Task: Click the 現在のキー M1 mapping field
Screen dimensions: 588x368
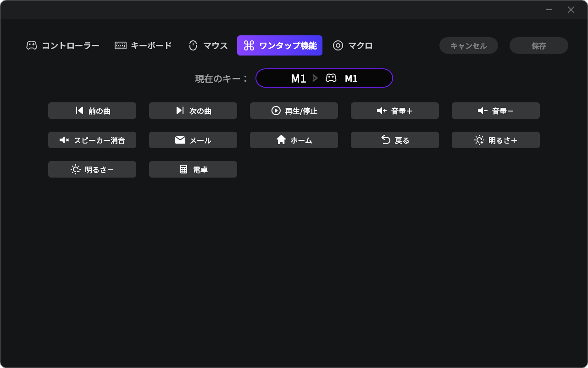Action: (x=324, y=78)
